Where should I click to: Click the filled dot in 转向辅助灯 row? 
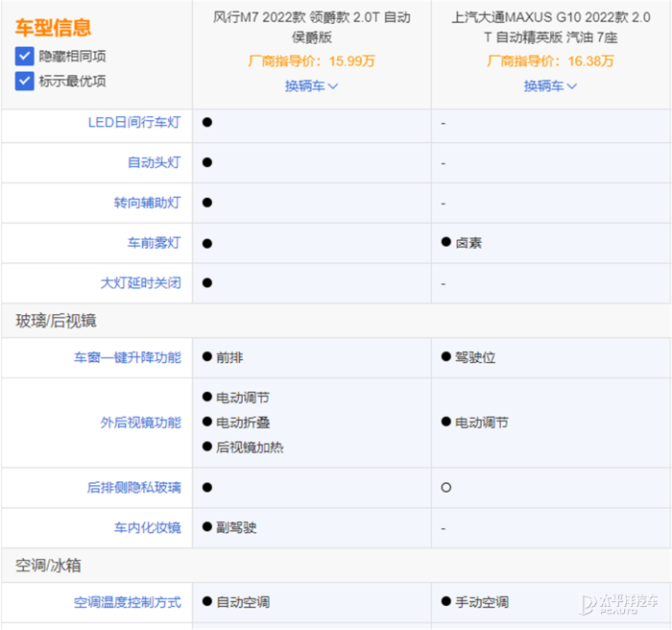207,203
